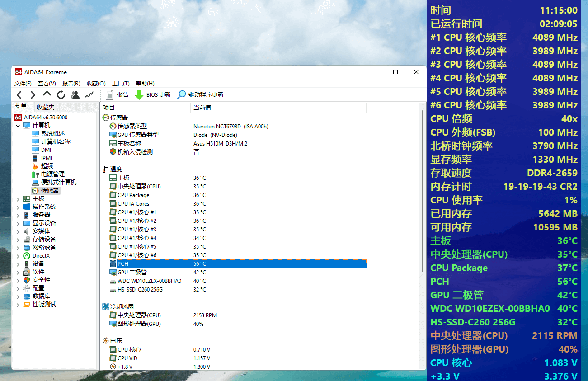Click the Forward navigation arrow in toolbar
Screen dimensions: 588x381
(33, 95)
